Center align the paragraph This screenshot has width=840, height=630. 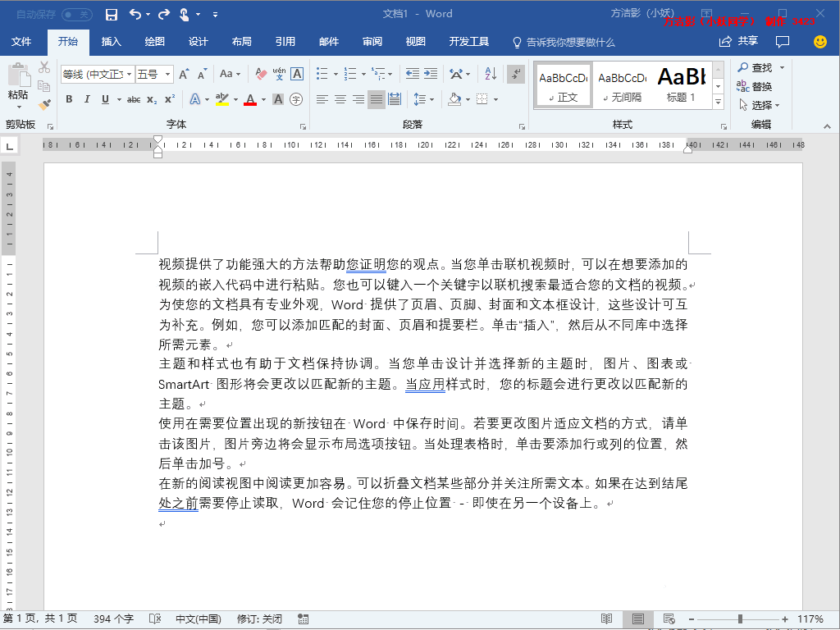point(340,99)
